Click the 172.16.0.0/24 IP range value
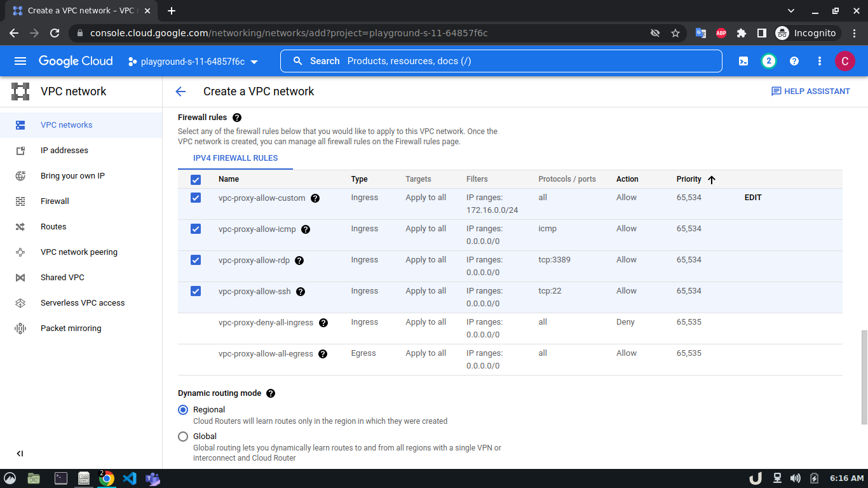The height and width of the screenshot is (488, 868). (x=492, y=210)
